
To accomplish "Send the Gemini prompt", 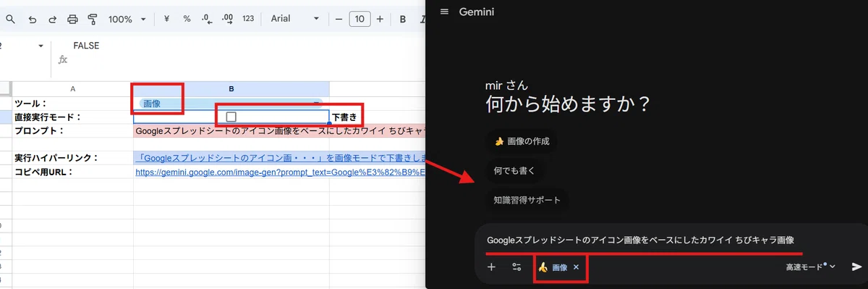I will coord(857,267).
